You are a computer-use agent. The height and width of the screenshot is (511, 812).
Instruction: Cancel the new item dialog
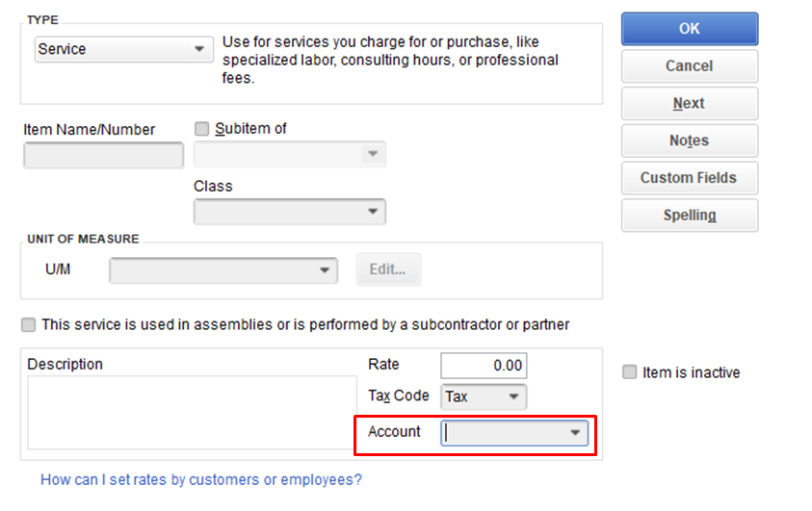tap(689, 66)
